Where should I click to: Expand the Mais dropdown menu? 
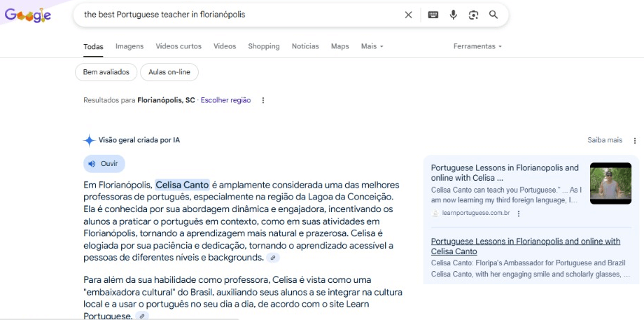pos(372,46)
